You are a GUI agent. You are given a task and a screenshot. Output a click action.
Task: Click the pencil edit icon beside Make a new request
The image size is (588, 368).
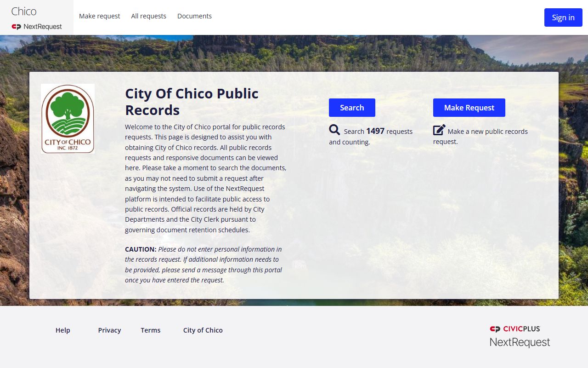point(439,130)
